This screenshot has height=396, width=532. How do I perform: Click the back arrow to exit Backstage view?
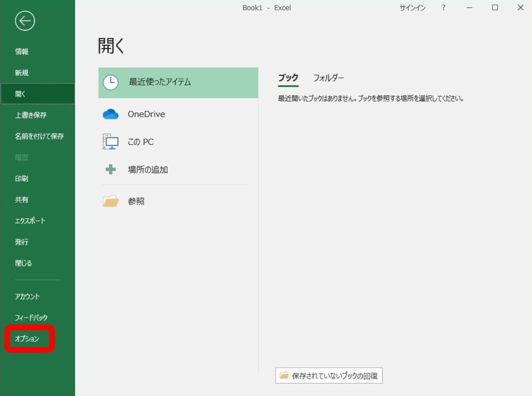[24, 22]
